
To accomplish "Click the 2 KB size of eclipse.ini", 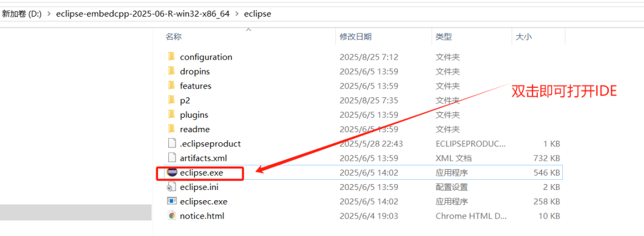I will coord(551,187).
